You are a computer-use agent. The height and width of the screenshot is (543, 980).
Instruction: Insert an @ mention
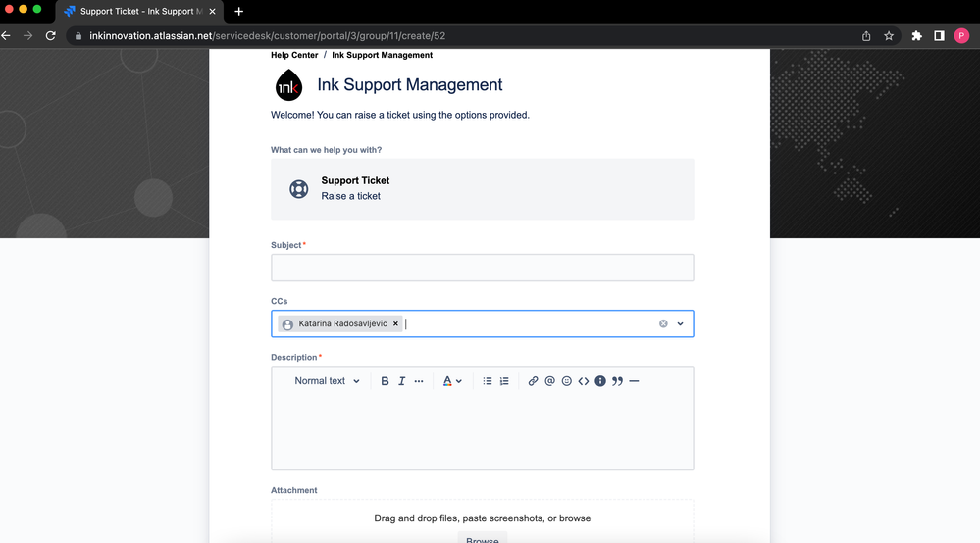[x=550, y=381]
